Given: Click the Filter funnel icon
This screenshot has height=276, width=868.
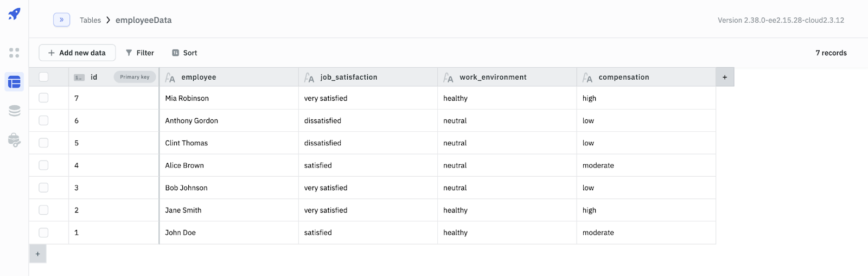Looking at the screenshot, I should [129, 53].
